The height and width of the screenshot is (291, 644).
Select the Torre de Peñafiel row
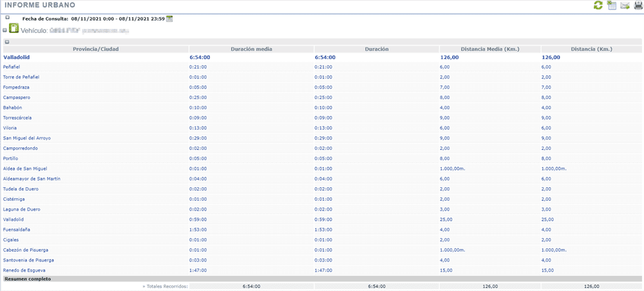322,77
